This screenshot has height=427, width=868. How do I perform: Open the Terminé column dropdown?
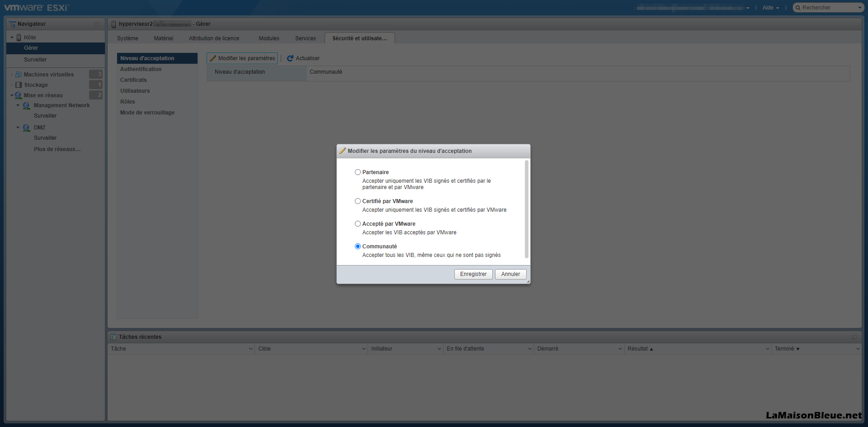pyautogui.click(x=858, y=349)
